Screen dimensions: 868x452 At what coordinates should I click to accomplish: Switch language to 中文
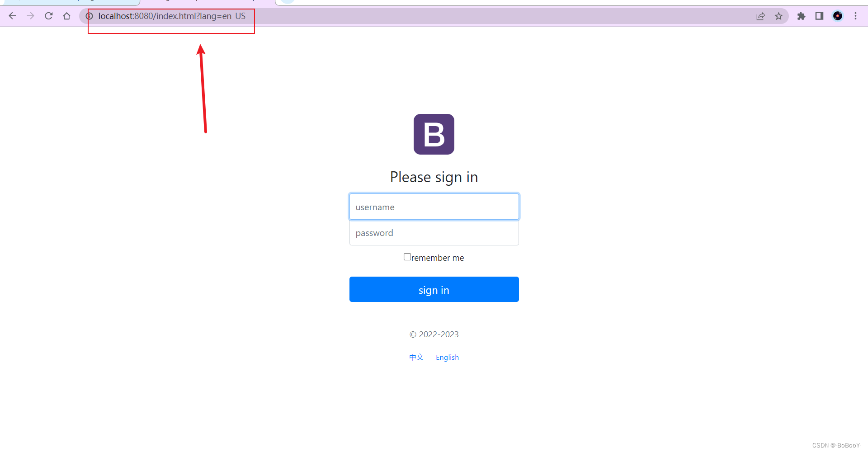click(x=416, y=357)
